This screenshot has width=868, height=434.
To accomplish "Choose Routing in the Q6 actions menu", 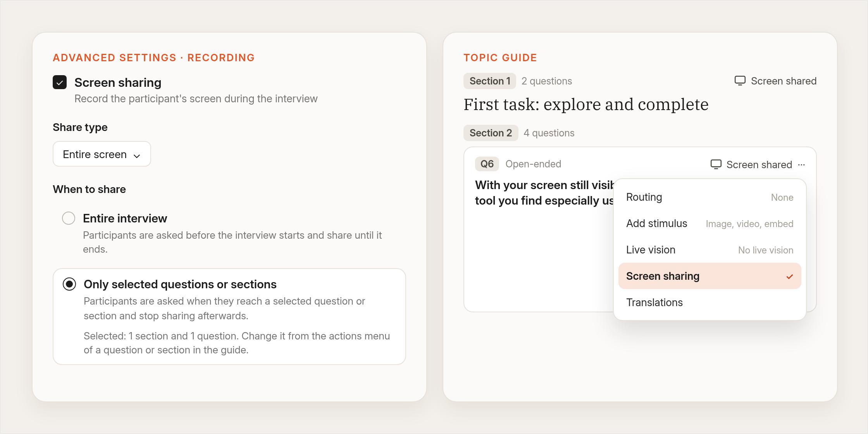I will 710,197.
